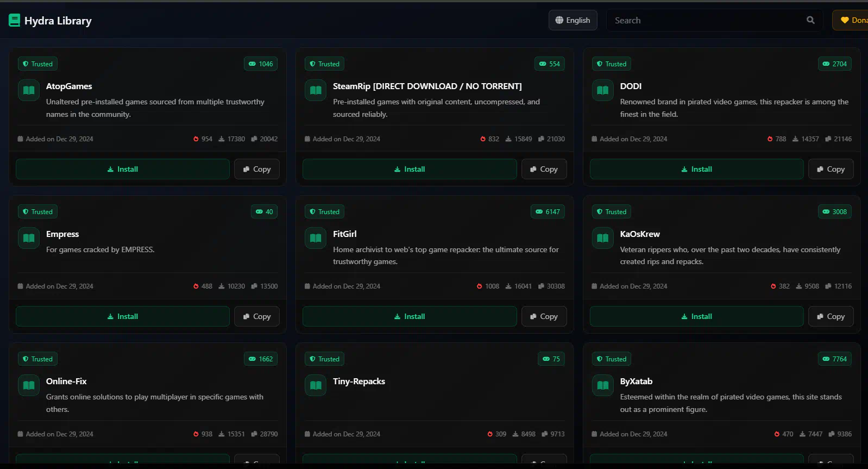Click the Hydra Library logo icon
The image size is (868, 469).
[x=14, y=21]
